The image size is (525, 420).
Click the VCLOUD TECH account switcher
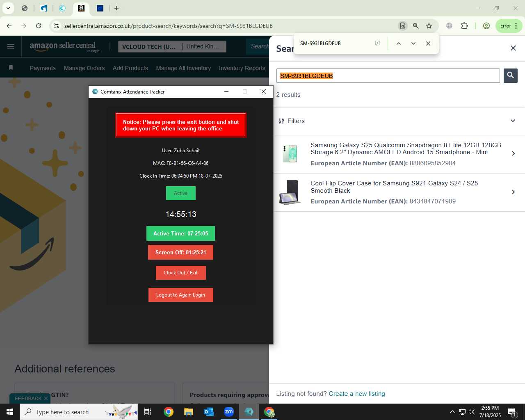(x=150, y=47)
